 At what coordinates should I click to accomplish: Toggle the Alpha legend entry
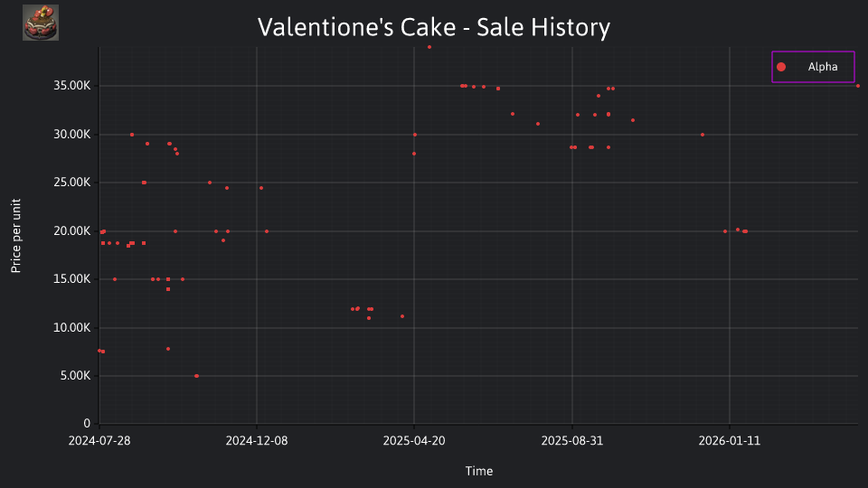[813, 67]
